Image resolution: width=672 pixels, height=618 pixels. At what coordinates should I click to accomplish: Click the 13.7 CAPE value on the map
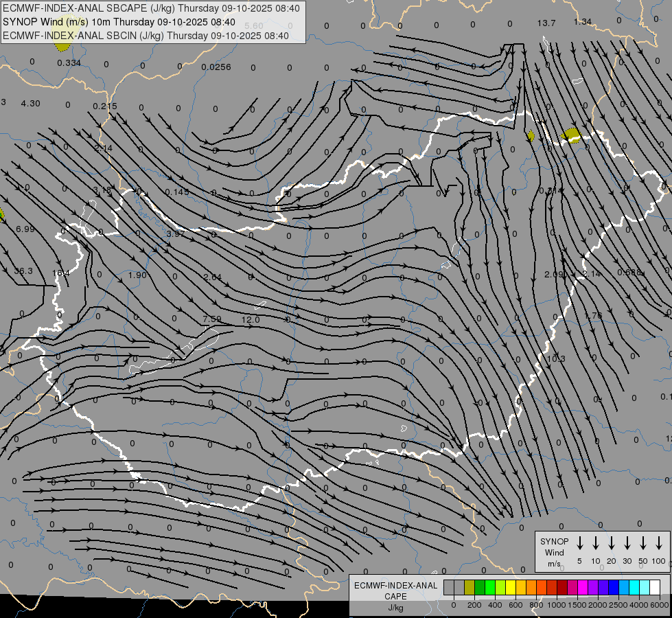pos(546,23)
